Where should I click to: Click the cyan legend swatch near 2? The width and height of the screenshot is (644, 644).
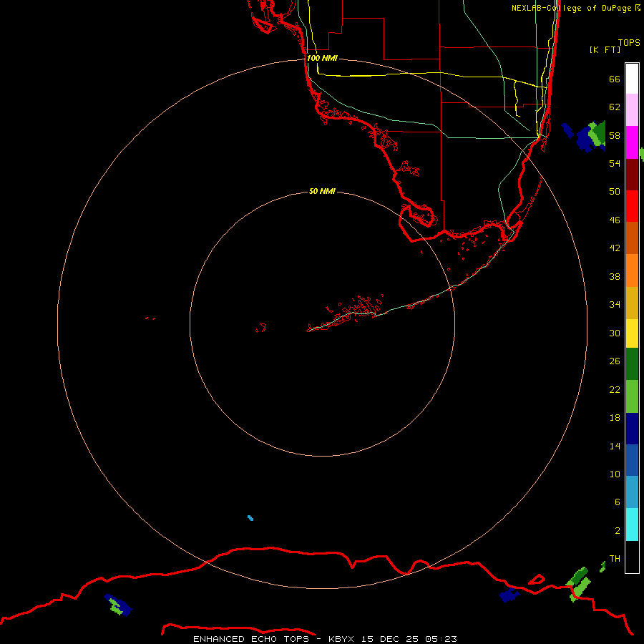632,525
